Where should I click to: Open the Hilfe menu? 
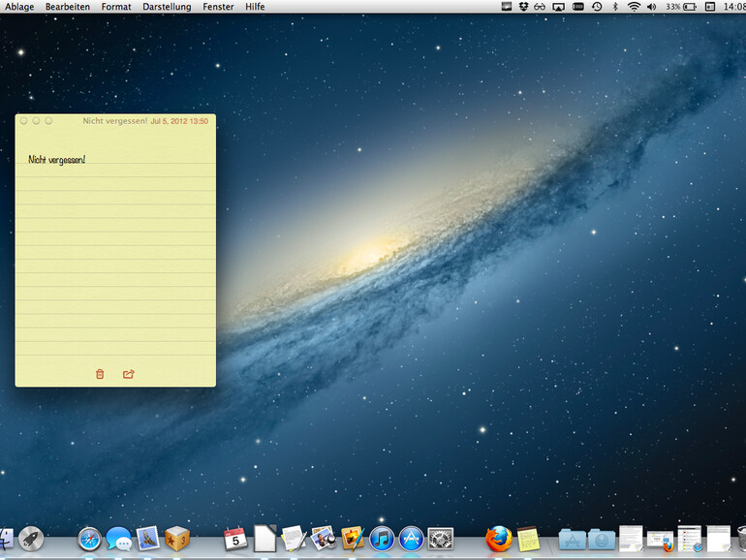(255, 7)
